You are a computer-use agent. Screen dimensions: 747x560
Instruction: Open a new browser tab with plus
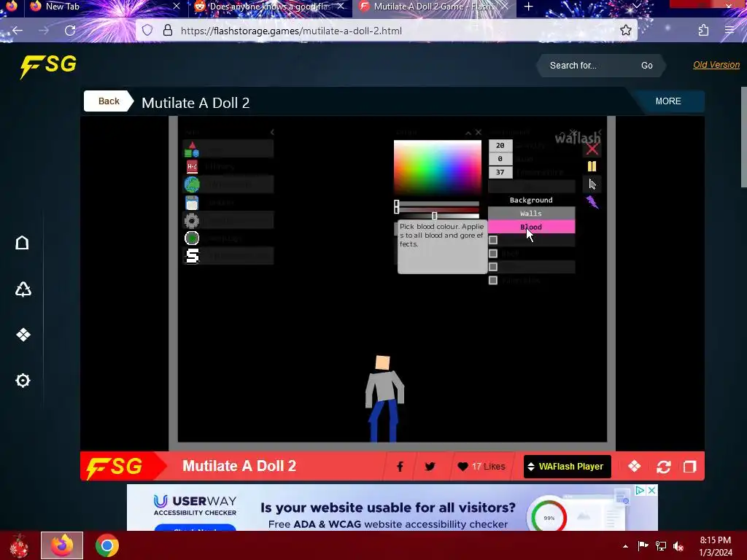pyautogui.click(x=528, y=7)
